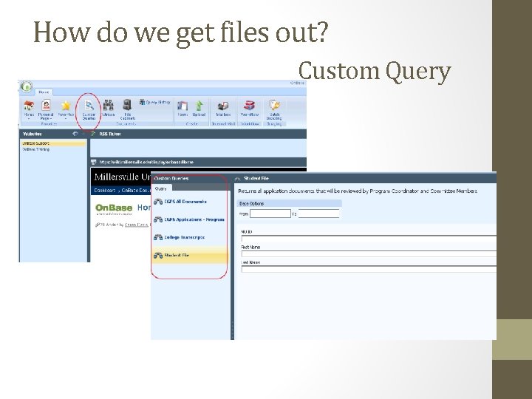
Task: Click the From date input field
Action: pos(270,214)
